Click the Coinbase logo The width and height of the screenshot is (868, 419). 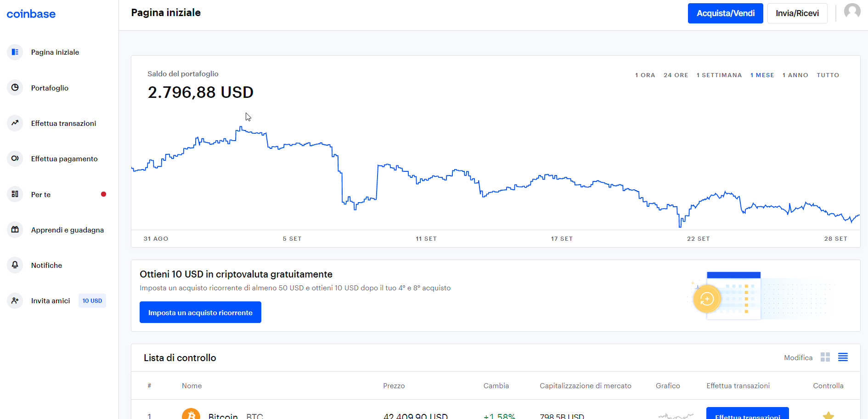tap(31, 14)
